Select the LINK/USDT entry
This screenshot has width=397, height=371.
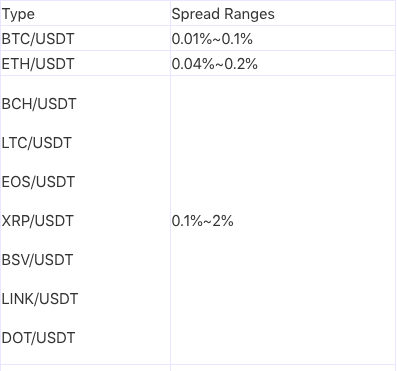[x=40, y=299]
